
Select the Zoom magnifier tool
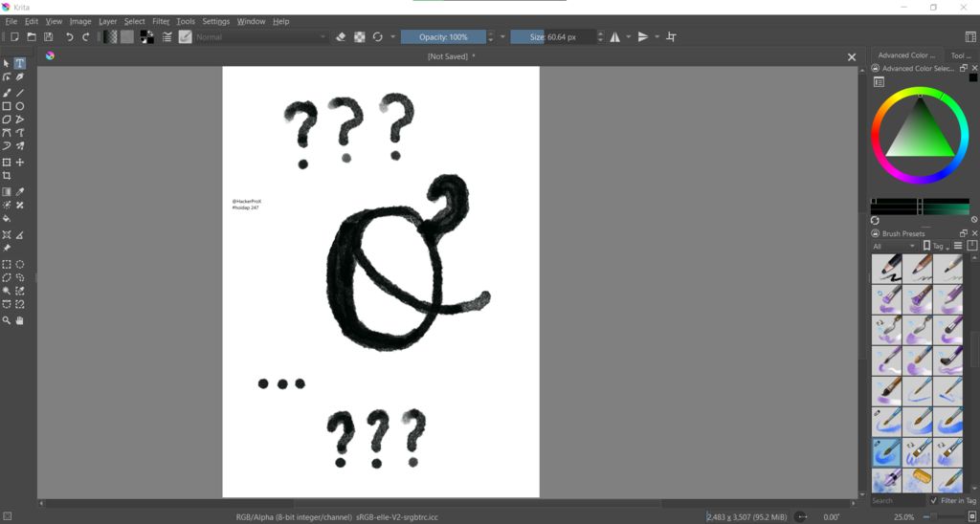click(x=7, y=320)
